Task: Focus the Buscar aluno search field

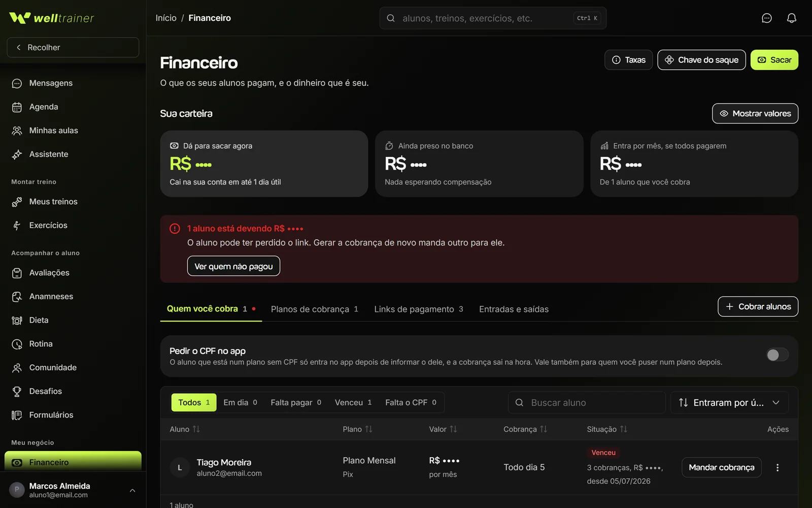Action: 587,402
